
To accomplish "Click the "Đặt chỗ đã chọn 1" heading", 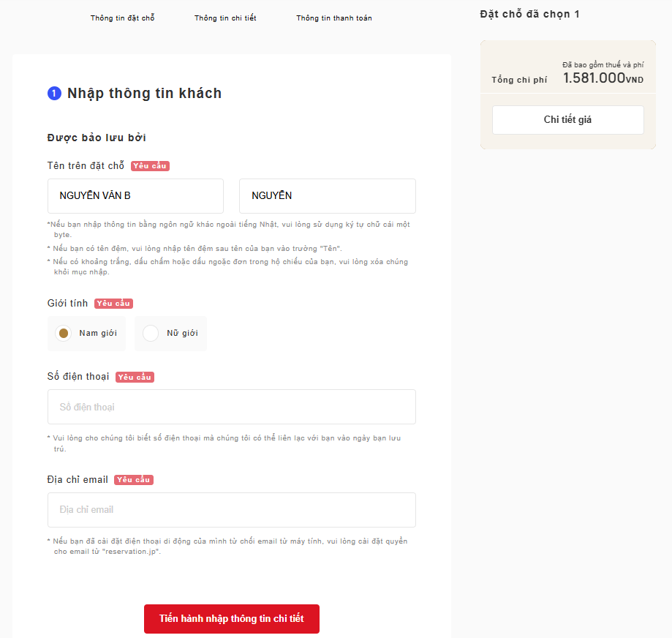I will point(529,14).
